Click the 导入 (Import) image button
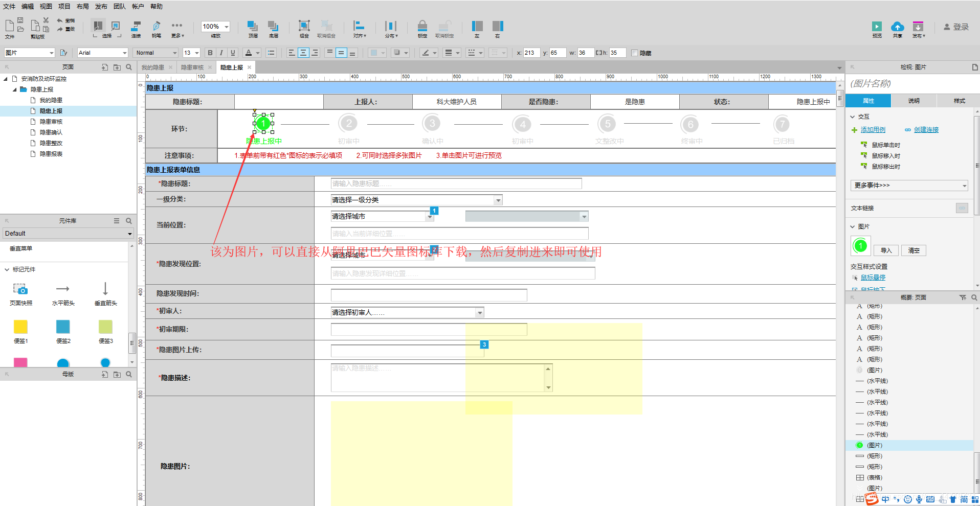This screenshot has width=980, height=506. (886, 250)
